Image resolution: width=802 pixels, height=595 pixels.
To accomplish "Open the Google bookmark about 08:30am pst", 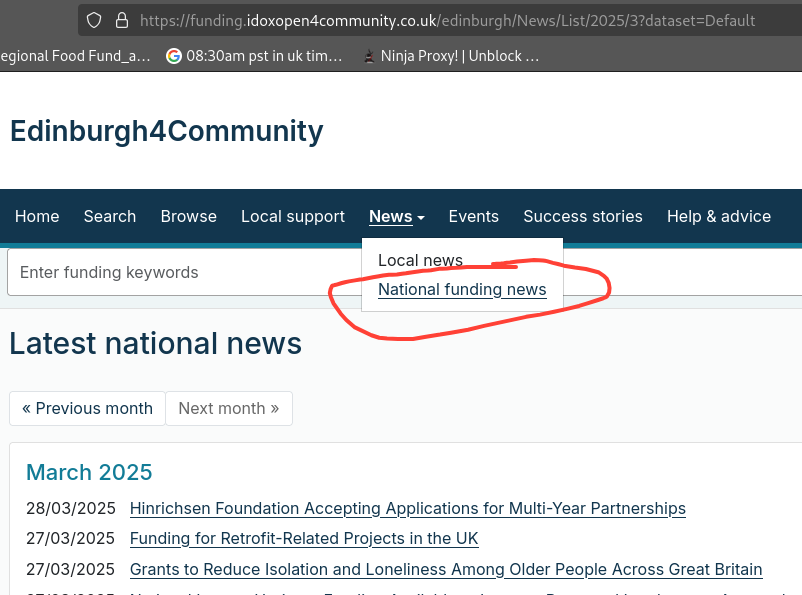I will coord(254,56).
